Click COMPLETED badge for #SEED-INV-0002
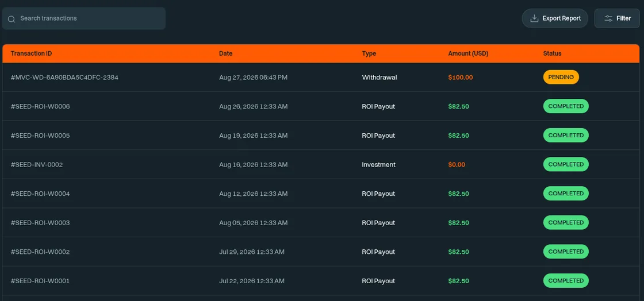Image resolution: width=644 pixels, height=301 pixels. [x=566, y=164]
